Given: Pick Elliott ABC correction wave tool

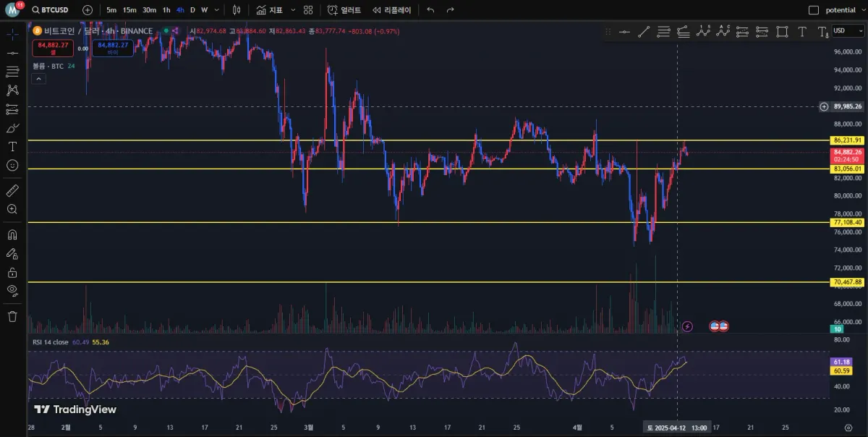Looking at the screenshot, I should [723, 31].
